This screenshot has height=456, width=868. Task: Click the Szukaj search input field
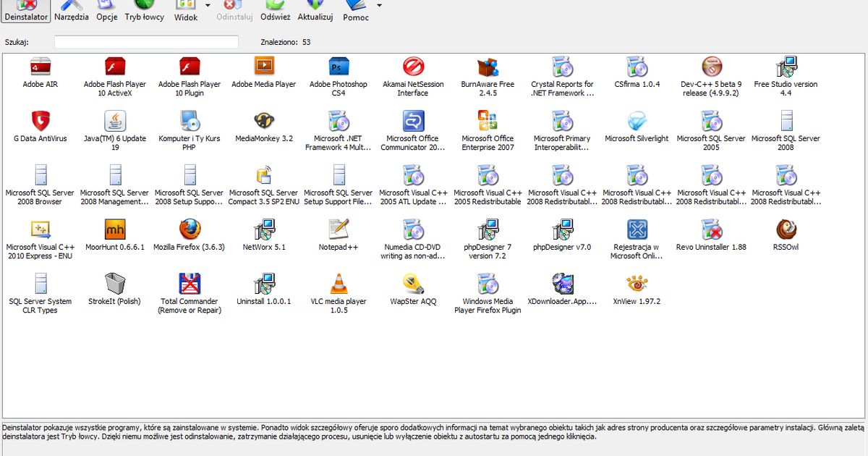(146, 42)
